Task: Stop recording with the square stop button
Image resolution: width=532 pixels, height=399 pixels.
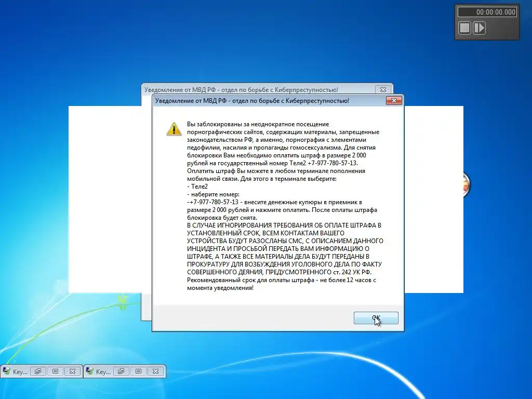Action: (x=465, y=28)
